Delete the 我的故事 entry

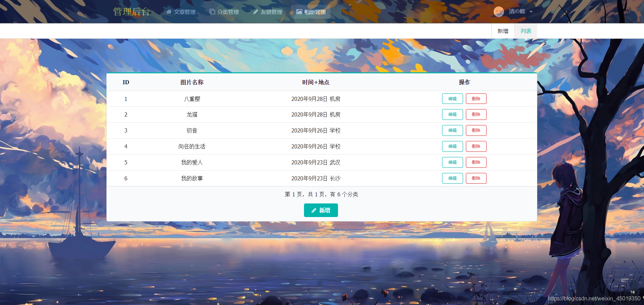point(476,178)
